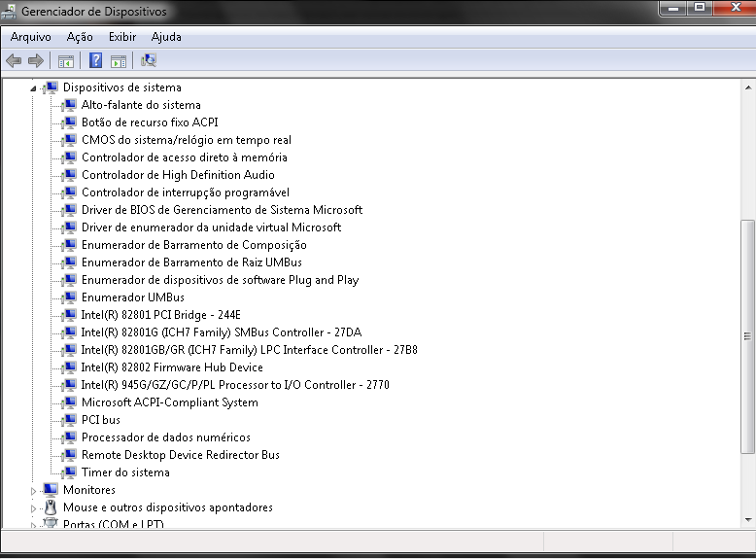
Task: Click the Monitores category monitor icon
Action: pos(51,490)
